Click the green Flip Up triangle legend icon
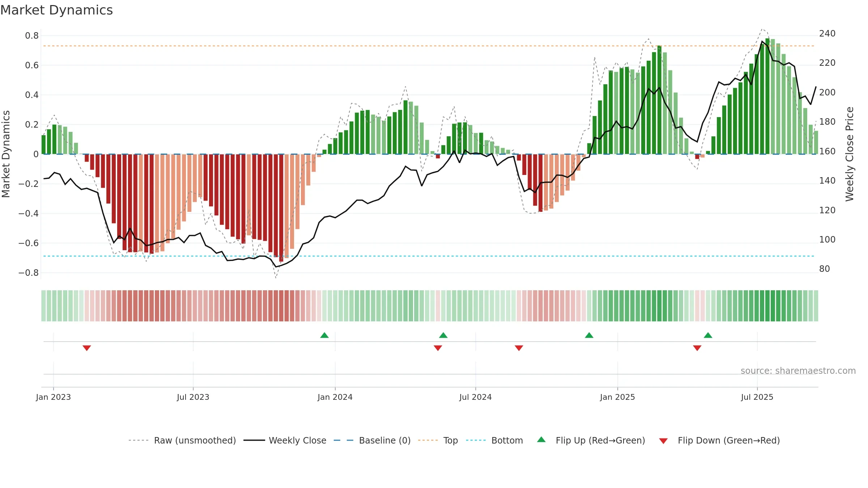This screenshot has width=868, height=488. 541,440
